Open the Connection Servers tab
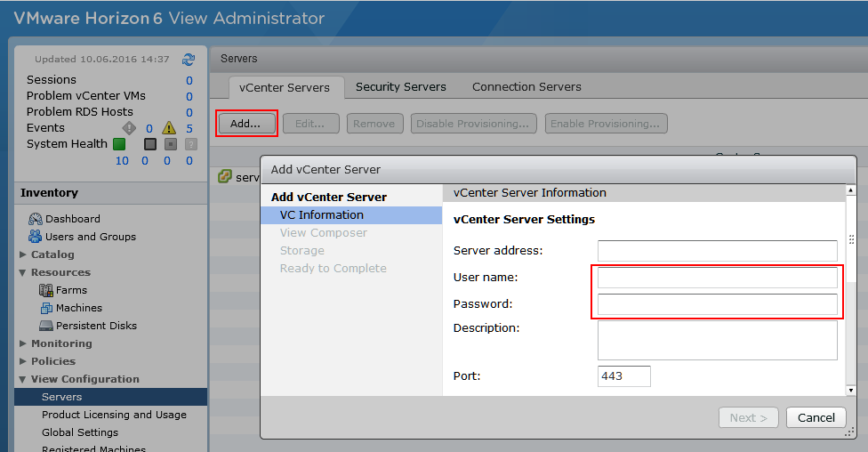This screenshot has height=452, width=868. coord(526,87)
